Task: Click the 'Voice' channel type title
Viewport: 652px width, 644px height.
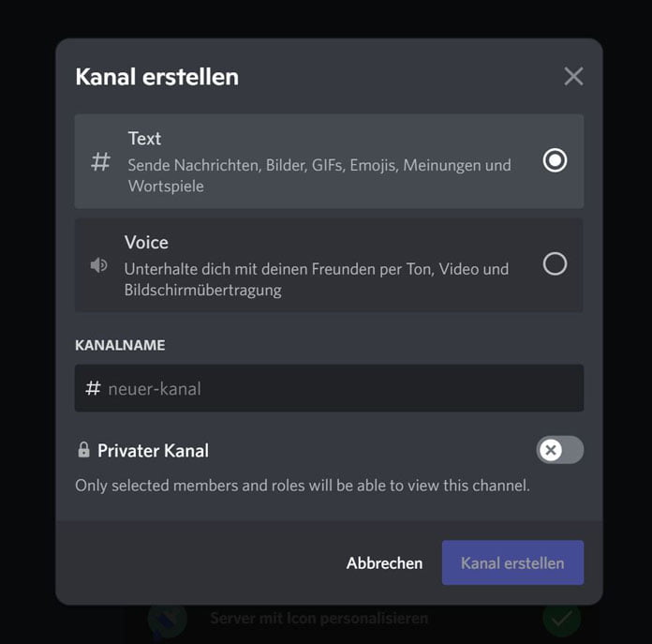Action: point(146,242)
